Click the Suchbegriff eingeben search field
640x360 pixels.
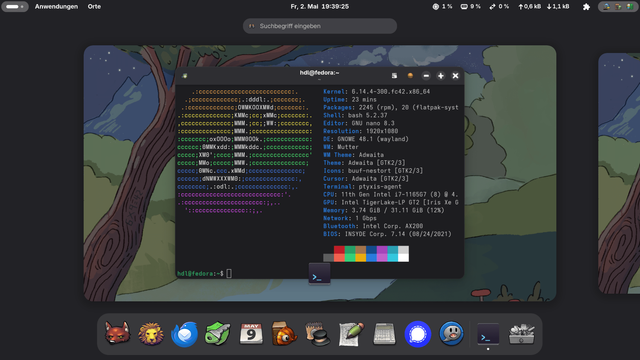click(320, 26)
